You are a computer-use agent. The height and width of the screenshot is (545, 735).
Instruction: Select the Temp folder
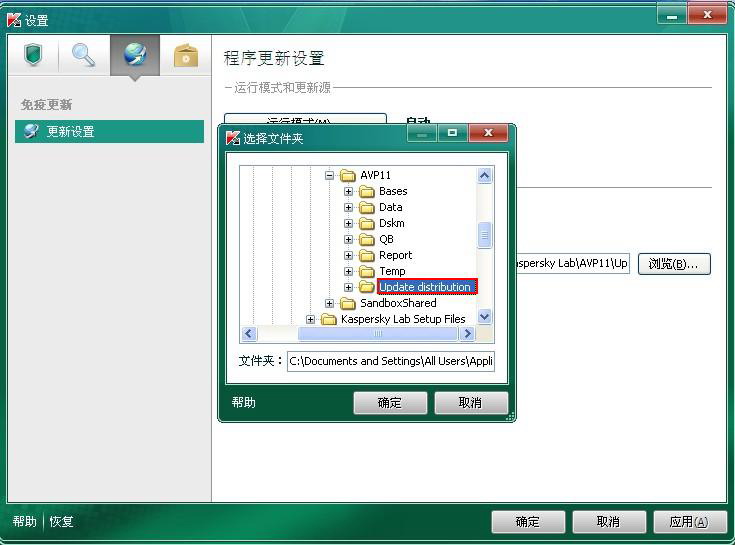click(x=392, y=271)
